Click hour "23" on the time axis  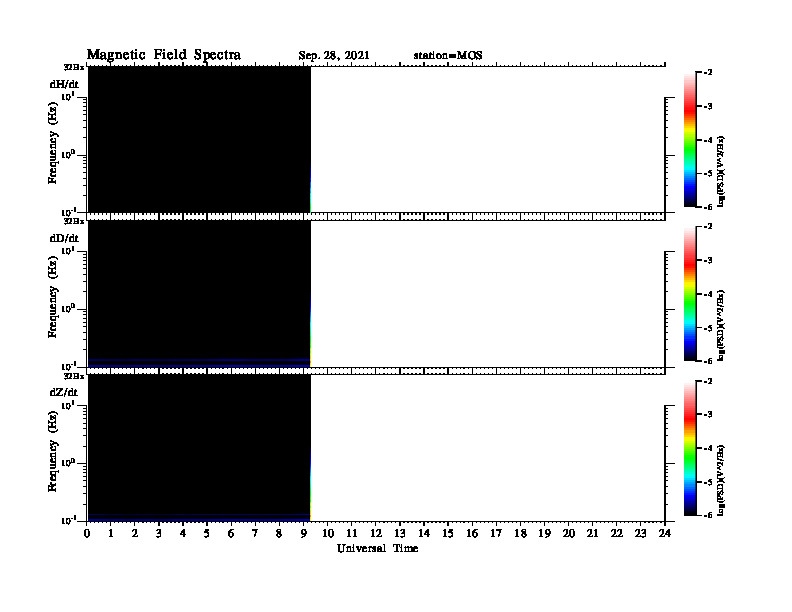pyautogui.click(x=640, y=533)
